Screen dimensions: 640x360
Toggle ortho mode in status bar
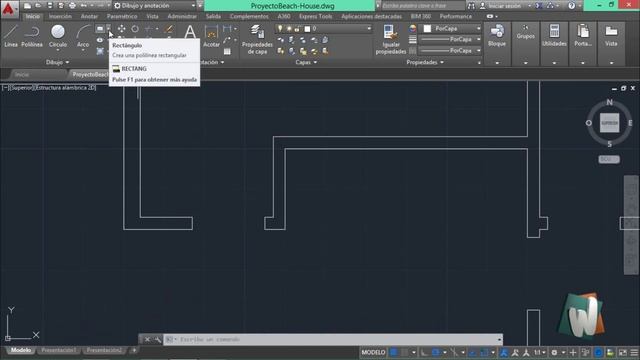pos(424,352)
